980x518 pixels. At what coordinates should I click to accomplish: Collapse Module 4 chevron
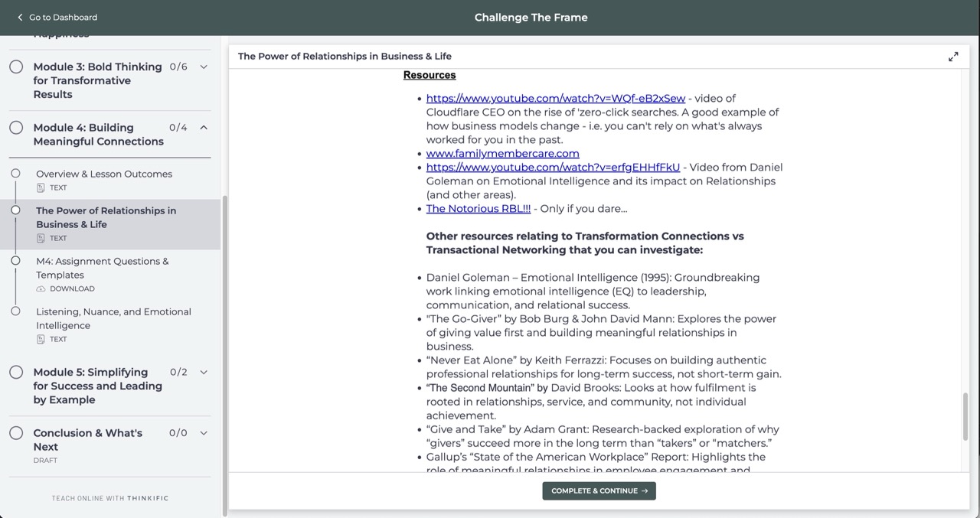[204, 128]
